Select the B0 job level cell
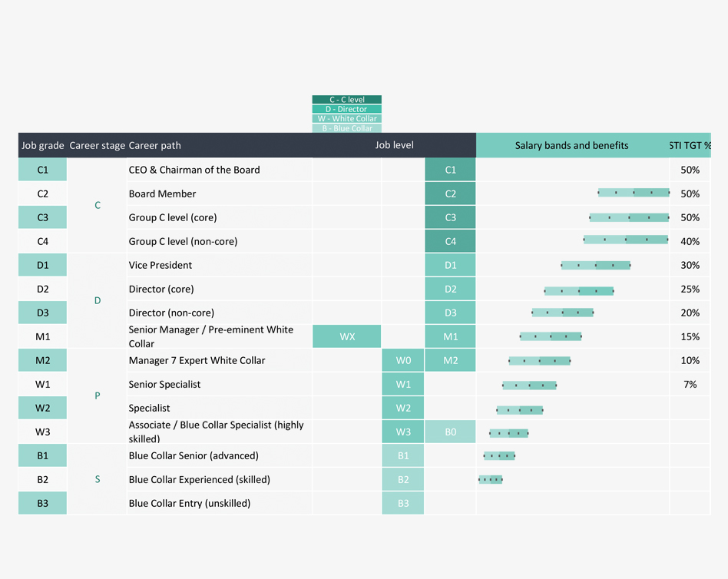This screenshot has width=728, height=579. [x=450, y=432]
